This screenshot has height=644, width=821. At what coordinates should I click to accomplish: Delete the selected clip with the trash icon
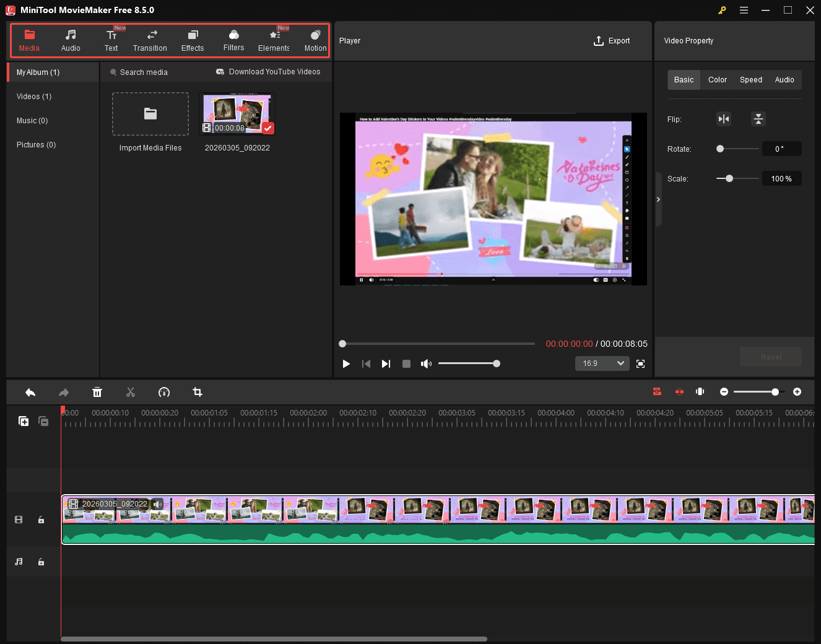[x=97, y=392]
